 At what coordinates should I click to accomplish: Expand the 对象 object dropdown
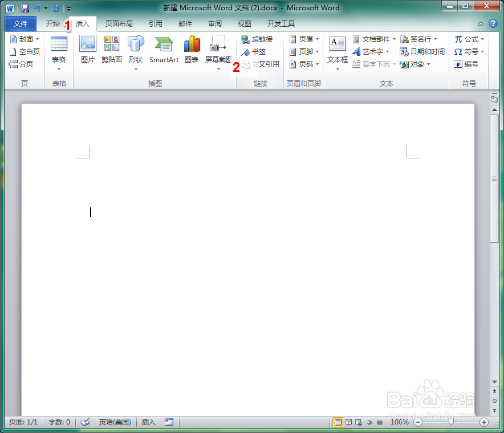[x=429, y=64]
